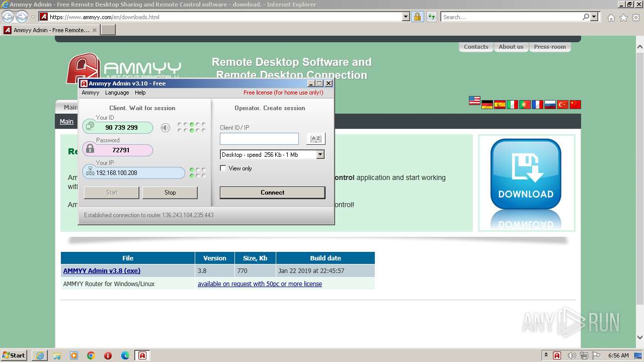
Task: Toggle the View only checkbox
Action: tap(223, 168)
